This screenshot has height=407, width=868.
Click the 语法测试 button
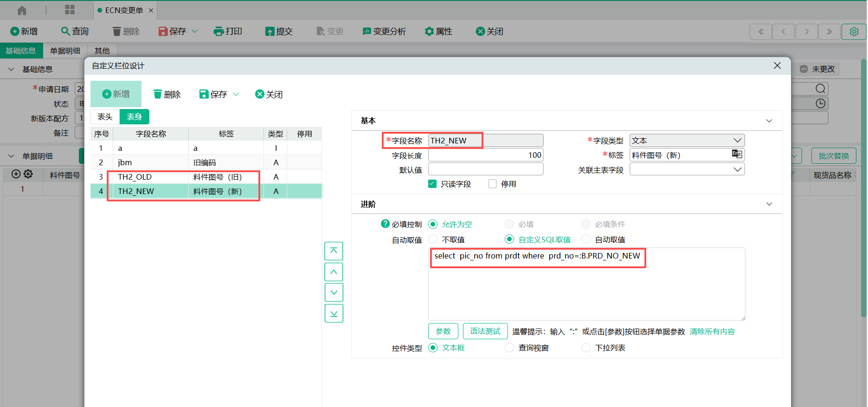[485, 331]
